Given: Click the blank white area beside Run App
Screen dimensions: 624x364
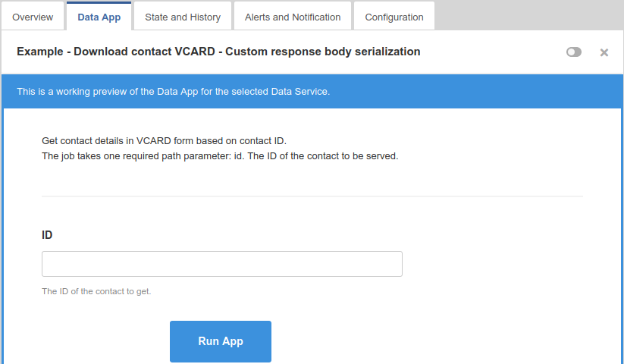Looking at the screenshot, I should pos(425,341).
